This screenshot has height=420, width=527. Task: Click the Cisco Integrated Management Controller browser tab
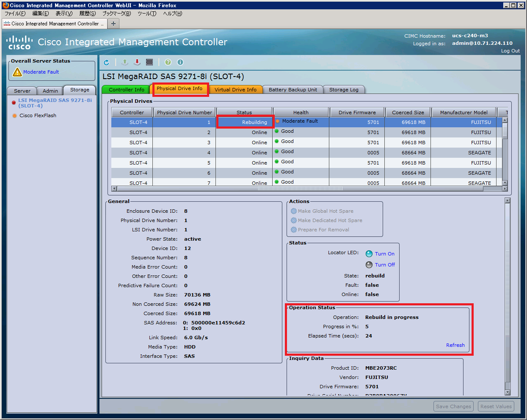point(54,24)
